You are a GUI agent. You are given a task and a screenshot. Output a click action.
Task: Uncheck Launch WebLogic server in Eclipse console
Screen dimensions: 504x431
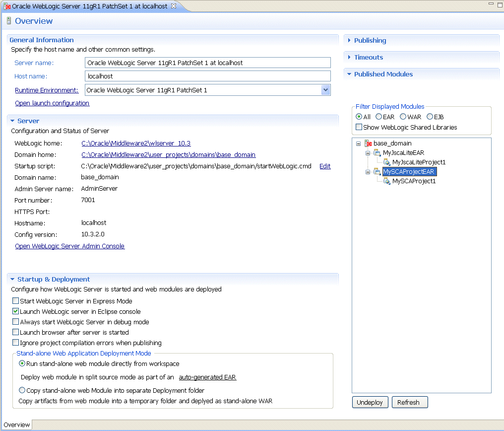(x=15, y=311)
